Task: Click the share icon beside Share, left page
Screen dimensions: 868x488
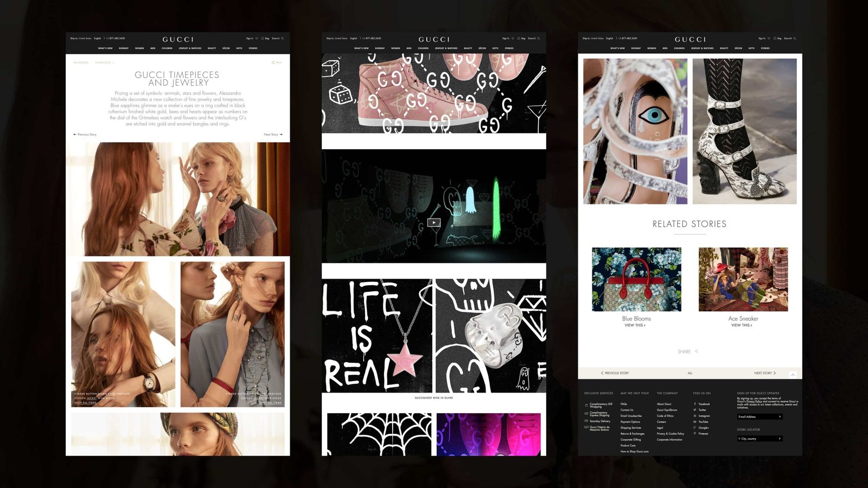Action: coord(273,62)
